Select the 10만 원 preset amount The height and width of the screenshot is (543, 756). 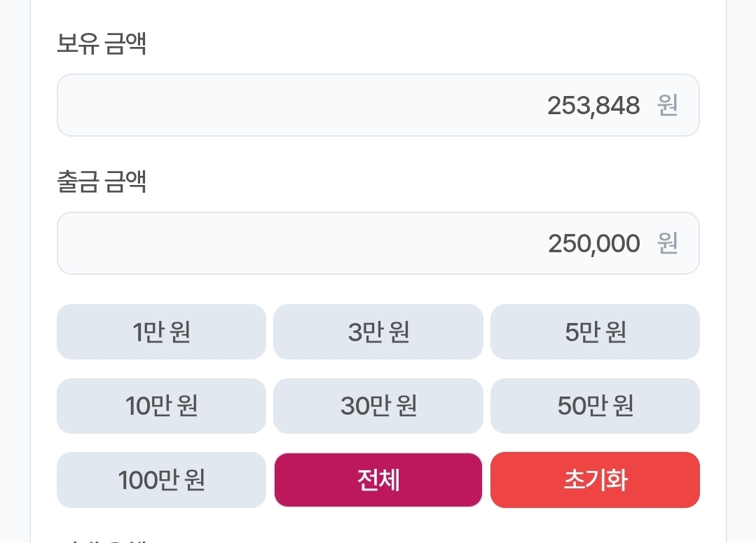click(161, 406)
